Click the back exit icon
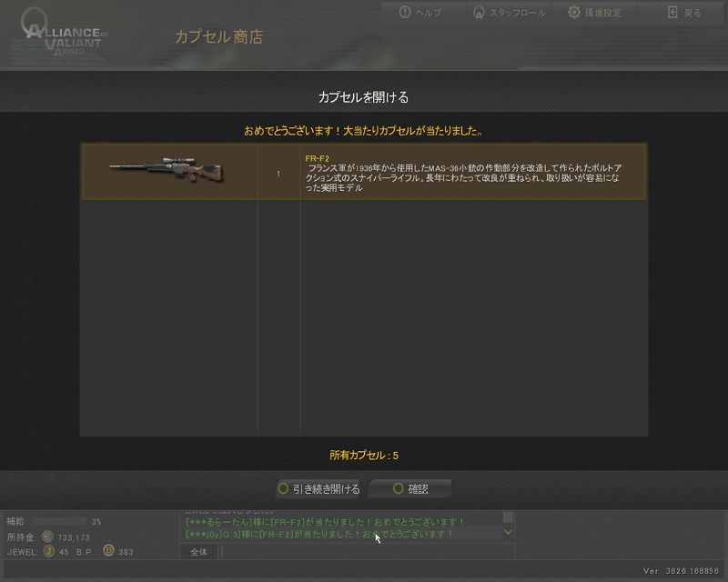Screen dimensions: 728x582 point(672,13)
